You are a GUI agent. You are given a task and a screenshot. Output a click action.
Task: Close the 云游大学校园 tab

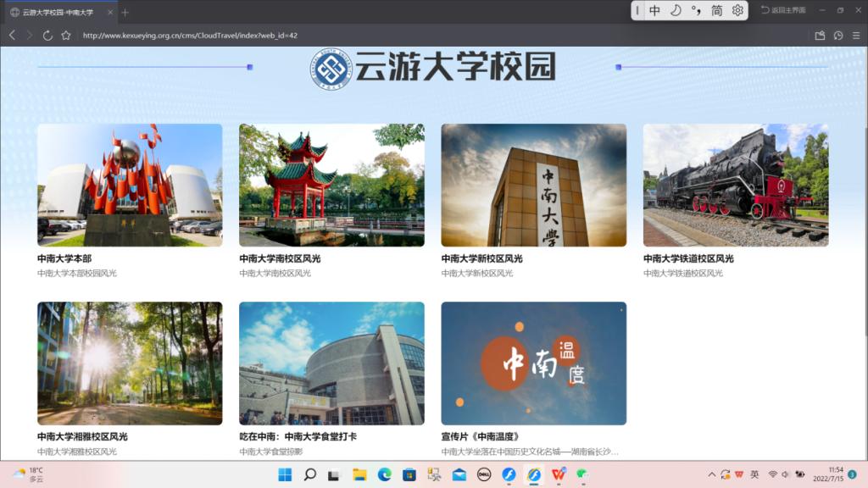coord(110,12)
